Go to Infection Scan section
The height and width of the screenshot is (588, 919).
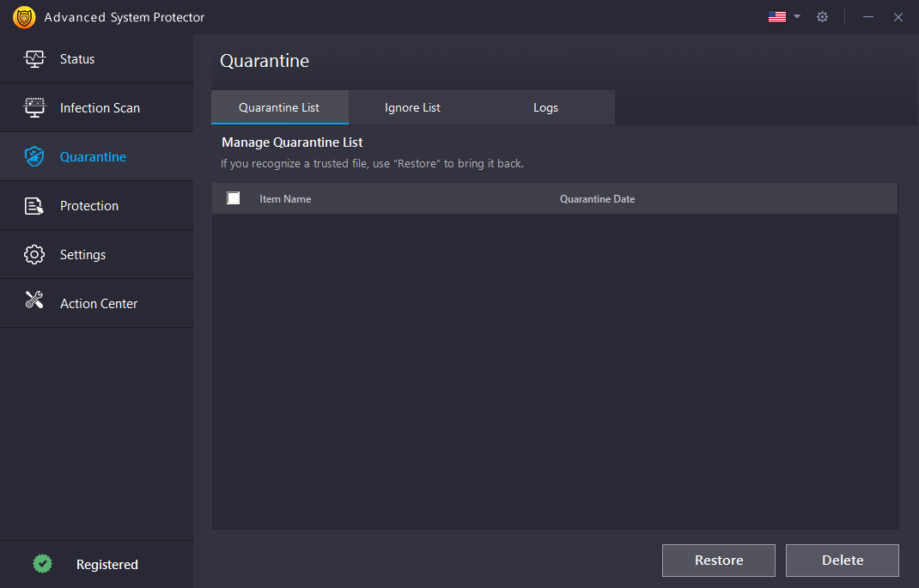pyautogui.click(x=100, y=108)
